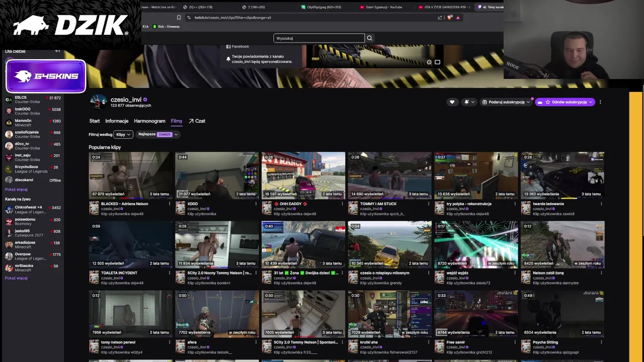Open krutki aha clip thumbnail
The image size is (644, 362).
click(x=389, y=314)
